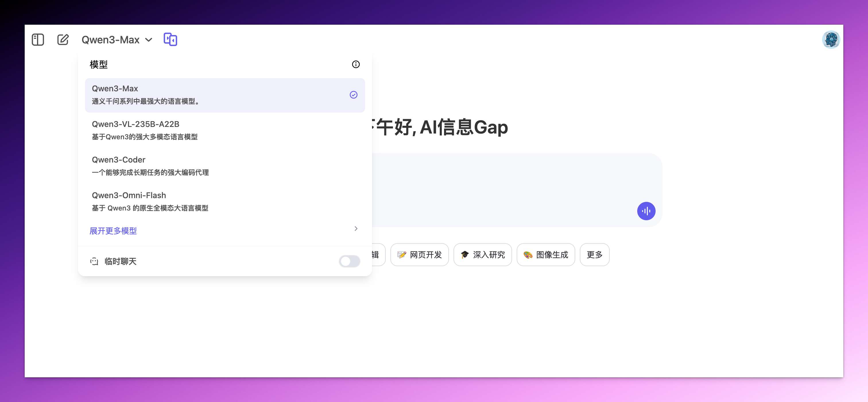The height and width of the screenshot is (402, 868).
Task: Choose the Qwen3-Omni-Flash model
Action: click(x=225, y=202)
